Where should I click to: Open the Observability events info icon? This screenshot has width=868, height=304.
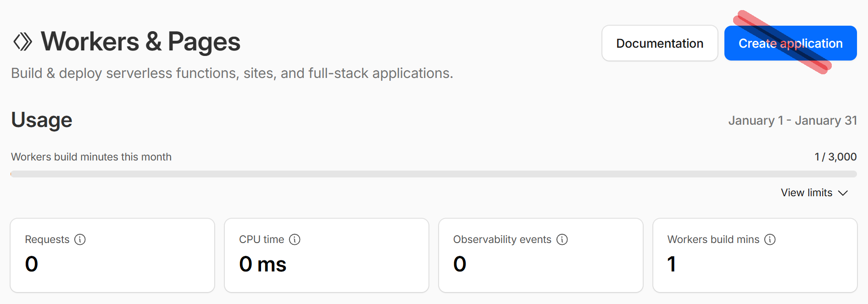tap(562, 239)
